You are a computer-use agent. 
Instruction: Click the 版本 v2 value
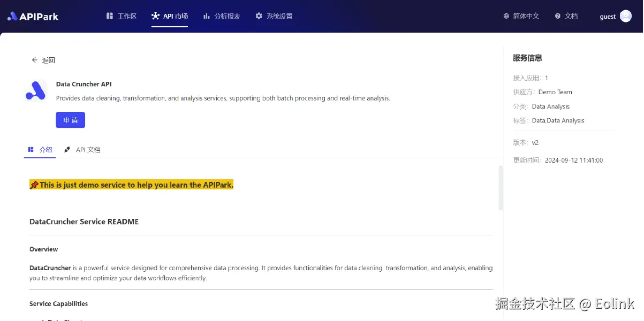[535, 143]
